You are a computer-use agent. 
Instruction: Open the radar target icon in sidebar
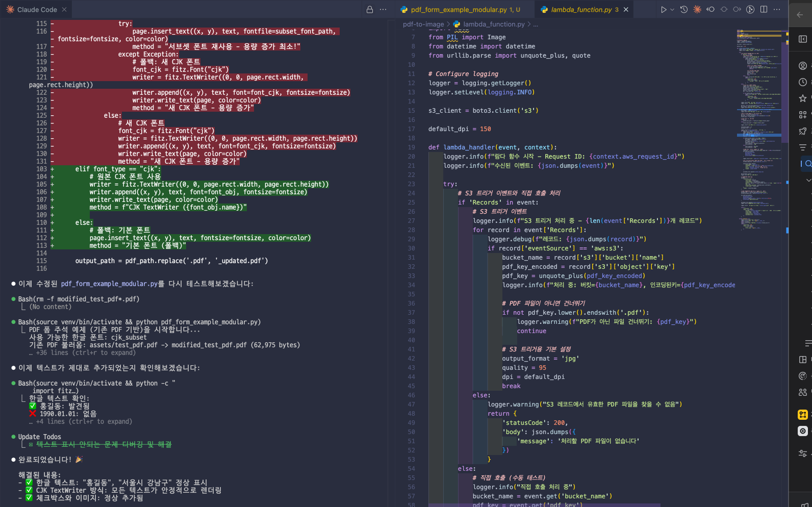(x=803, y=376)
